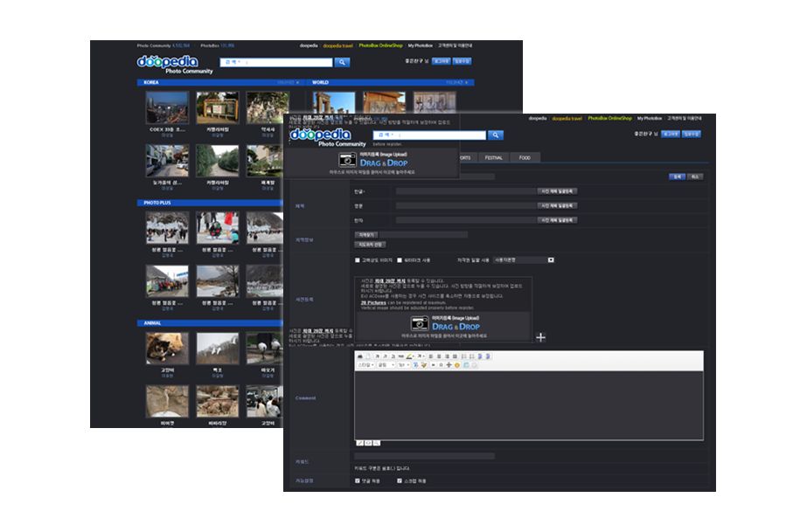Right-align text in the comment editor
The width and height of the screenshot is (807, 532).
pyautogui.click(x=447, y=356)
